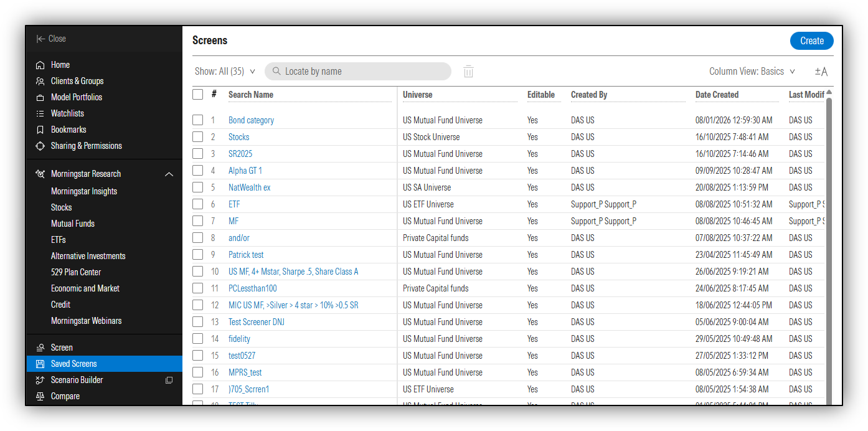Tick the checkbox for PCLessthan100
The image size is (868, 431).
coord(198,288)
